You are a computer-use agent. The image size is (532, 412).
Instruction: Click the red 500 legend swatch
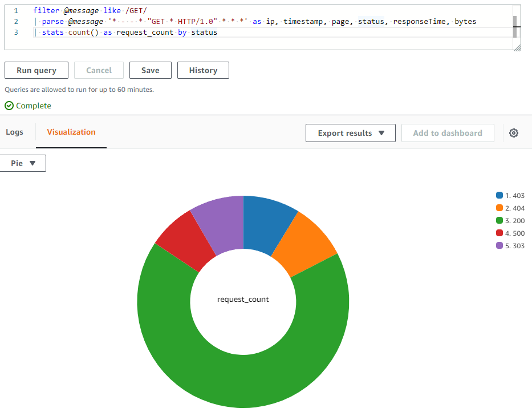coord(499,233)
